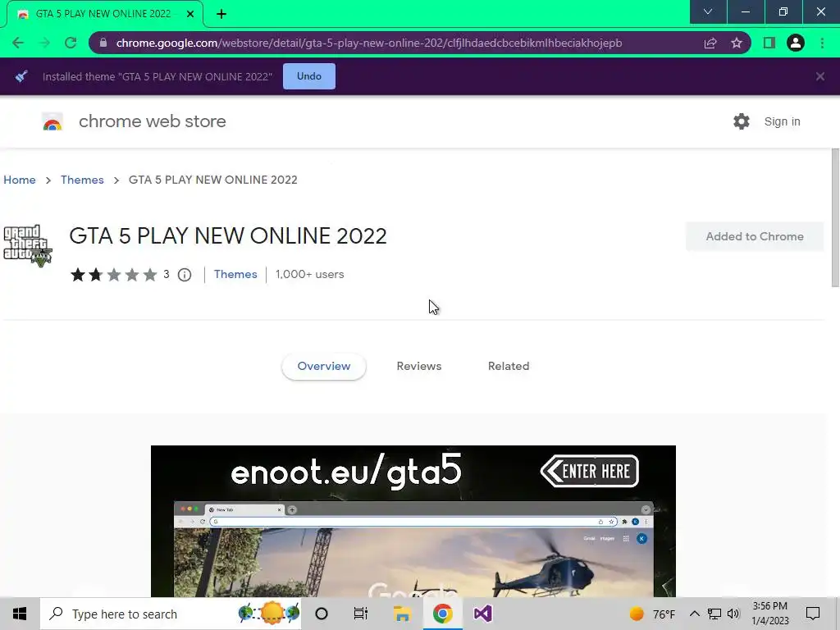Sign in to the Chrome Web Store
Viewport: 840px width, 630px height.
[782, 121]
